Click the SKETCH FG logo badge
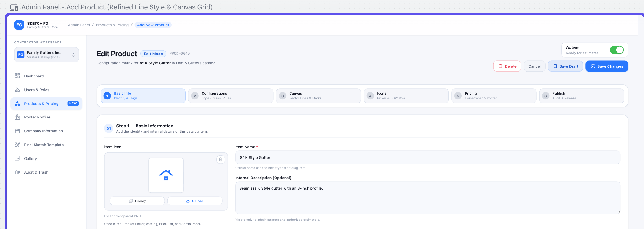Image resolution: width=644 pixels, height=229 pixels. 19,25
